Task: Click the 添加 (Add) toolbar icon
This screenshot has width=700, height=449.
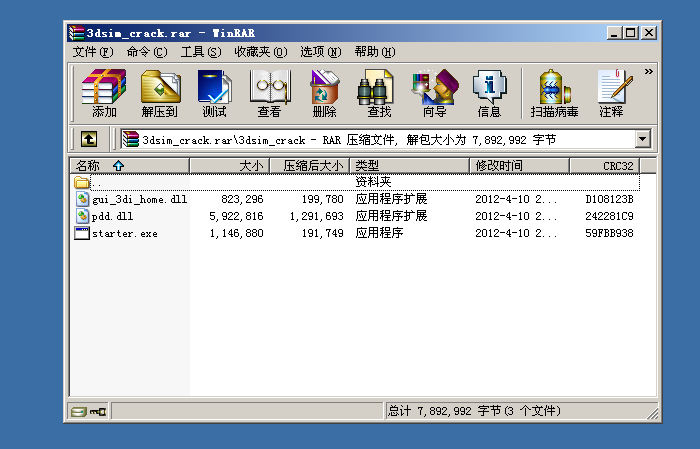Action: point(104,93)
